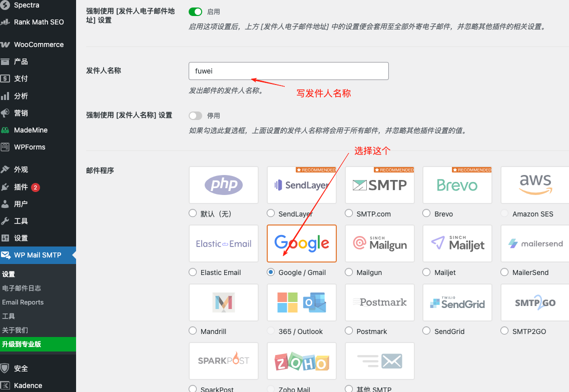Enable the 强制使用发件人名称 toggle
This screenshot has width=569, height=392.
click(195, 115)
